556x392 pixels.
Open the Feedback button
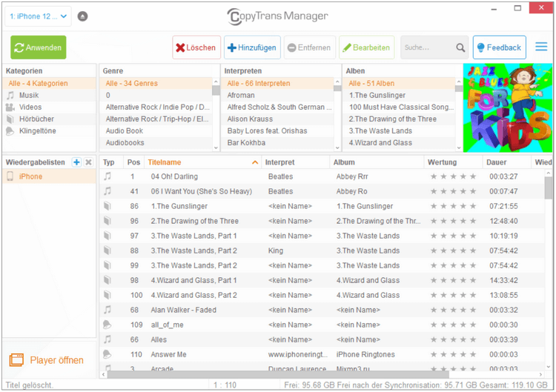pyautogui.click(x=499, y=47)
